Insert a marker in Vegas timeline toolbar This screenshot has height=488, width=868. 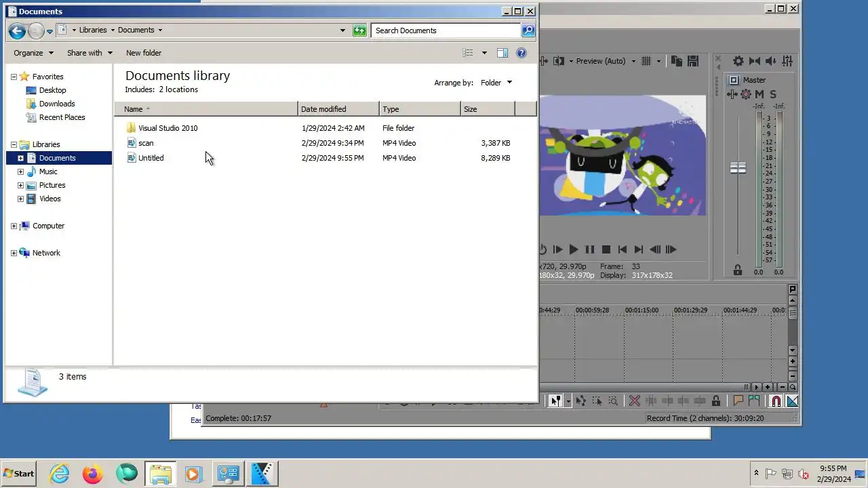[x=738, y=401]
